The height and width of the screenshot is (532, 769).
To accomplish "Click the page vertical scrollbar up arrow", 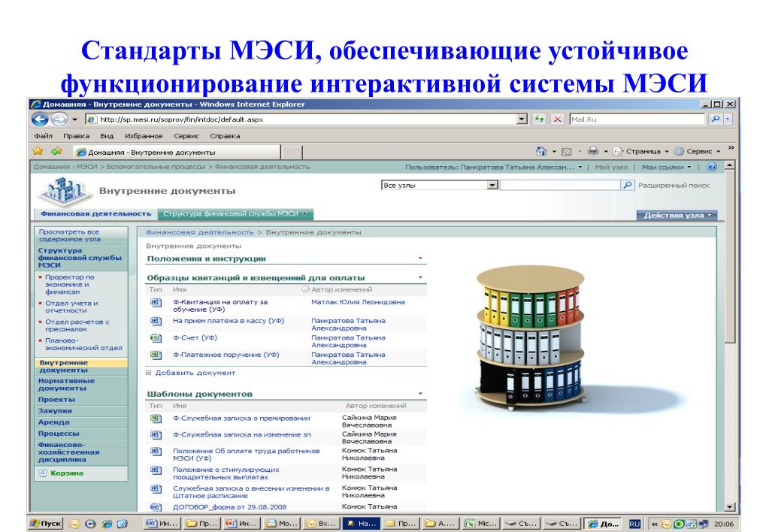I will (x=730, y=166).
